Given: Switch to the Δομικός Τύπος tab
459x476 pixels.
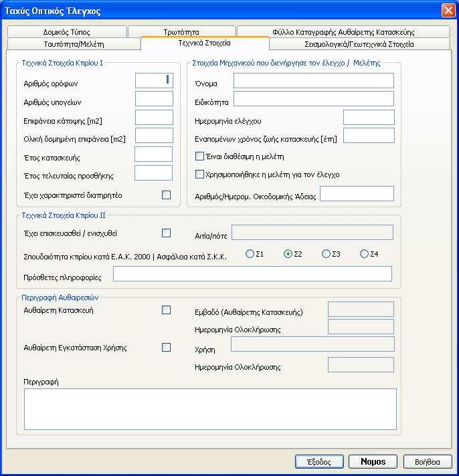Looking at the screenshot, I should 67,32.
